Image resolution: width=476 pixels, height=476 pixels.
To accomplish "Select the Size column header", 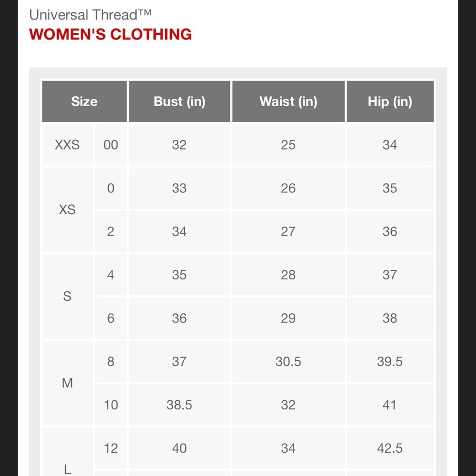I will (84, 101).
